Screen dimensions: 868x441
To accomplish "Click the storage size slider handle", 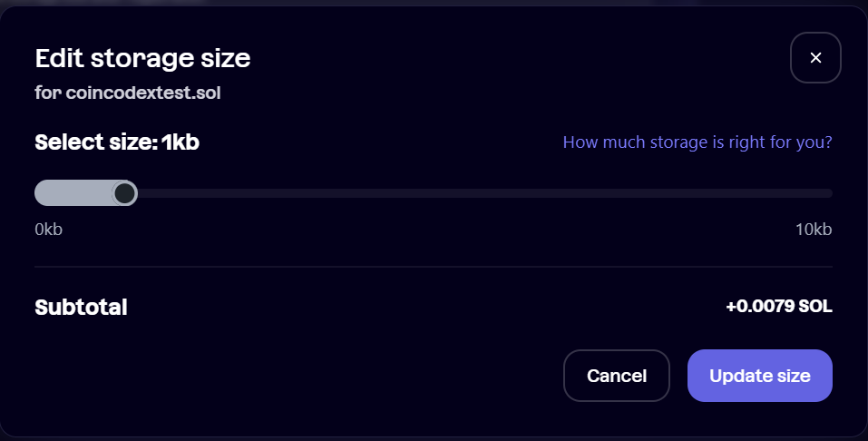I will coord(125,193).
